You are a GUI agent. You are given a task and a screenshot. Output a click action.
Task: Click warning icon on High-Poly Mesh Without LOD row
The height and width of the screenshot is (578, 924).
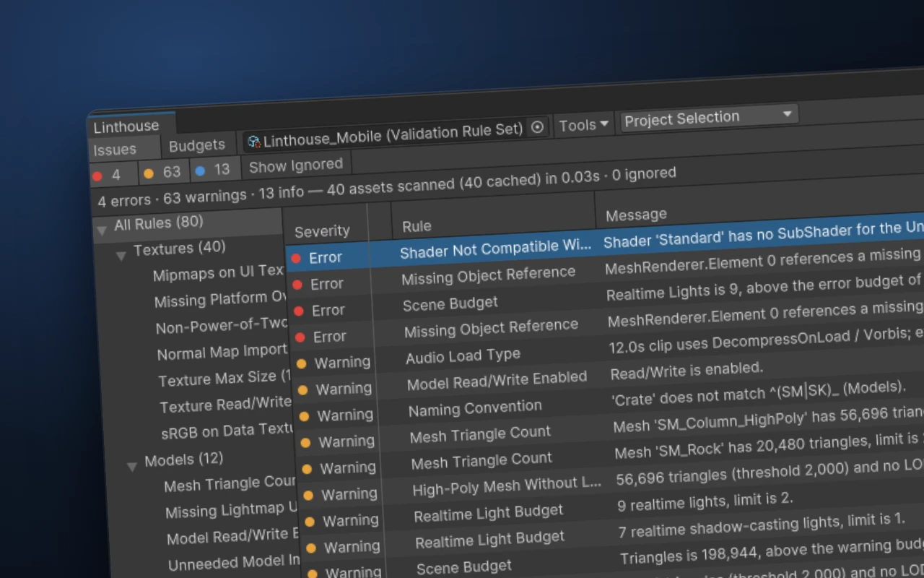coord(308,496)
